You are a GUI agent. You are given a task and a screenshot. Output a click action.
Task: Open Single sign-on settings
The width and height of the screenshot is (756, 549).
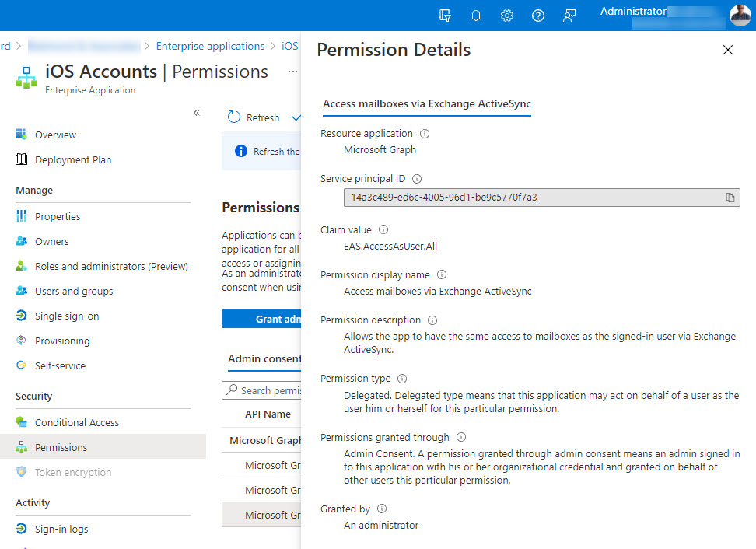[x=67, y=316]
